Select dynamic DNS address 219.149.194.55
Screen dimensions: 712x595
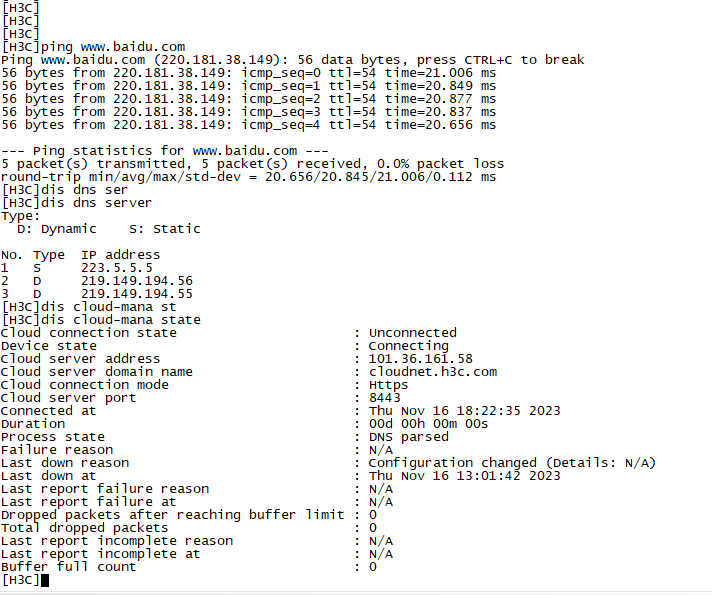(136, 294)
